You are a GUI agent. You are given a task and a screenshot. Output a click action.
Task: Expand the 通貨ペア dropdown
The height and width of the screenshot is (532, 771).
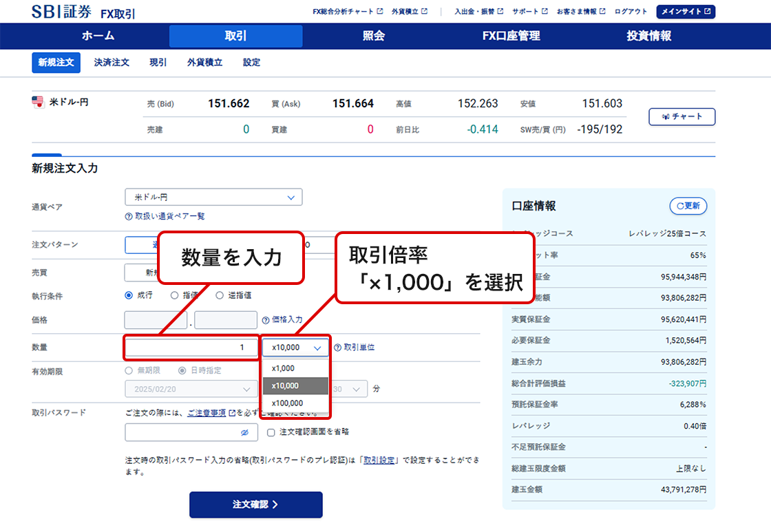pos(213,197)
